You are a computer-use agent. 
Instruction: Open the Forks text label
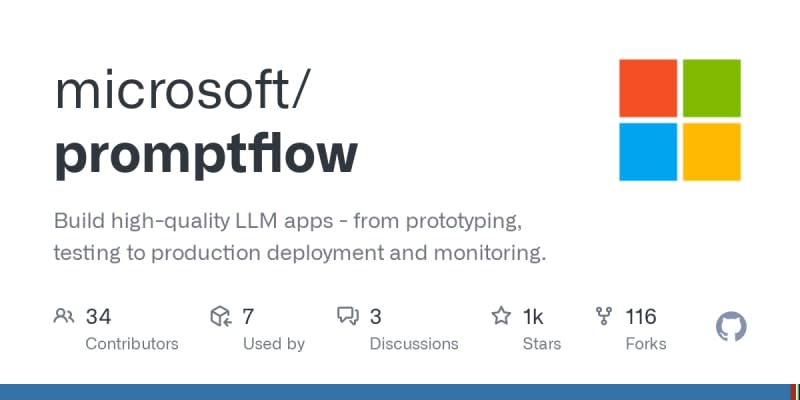pos(646,344)
